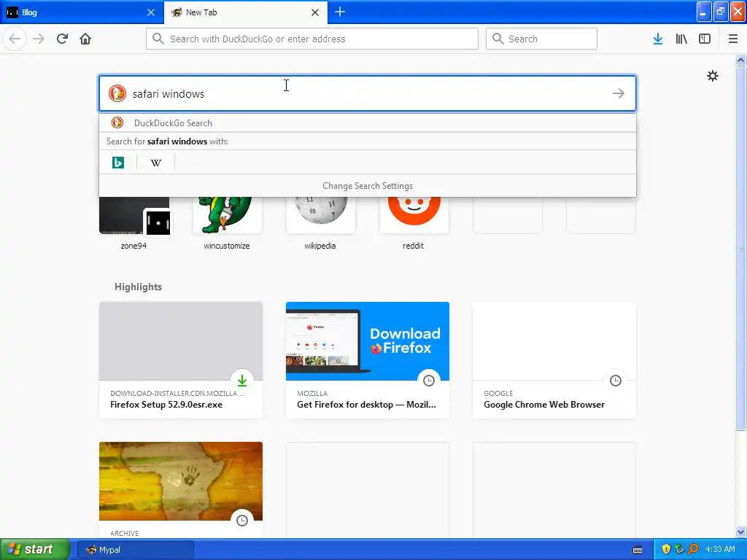Click the magnifier tray icon

(x=694, y=550)
